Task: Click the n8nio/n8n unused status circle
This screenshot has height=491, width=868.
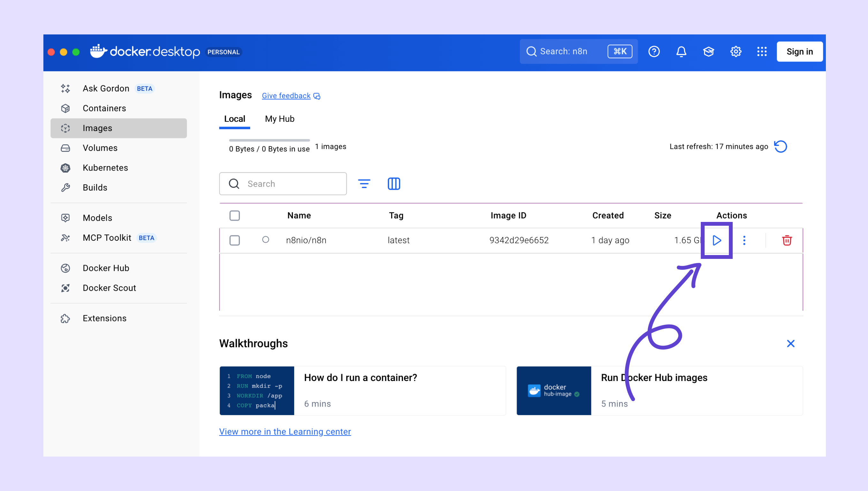Action: [266, 240]
